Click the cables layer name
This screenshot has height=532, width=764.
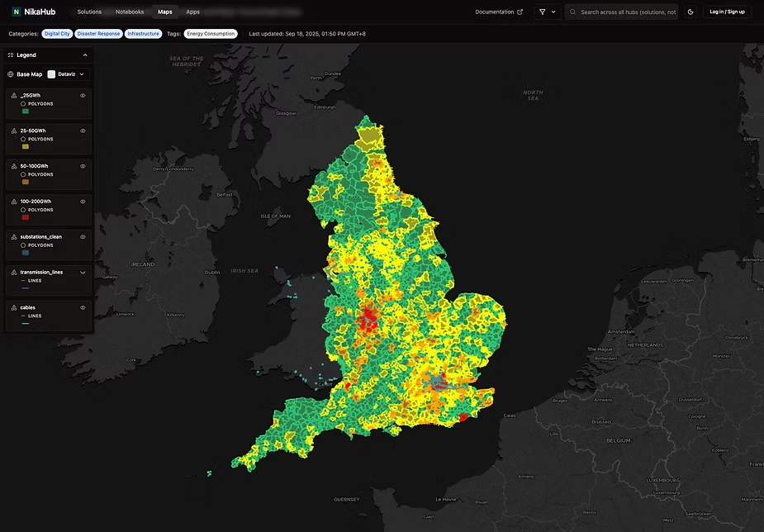pyautogui.click(x=28, y=308)
